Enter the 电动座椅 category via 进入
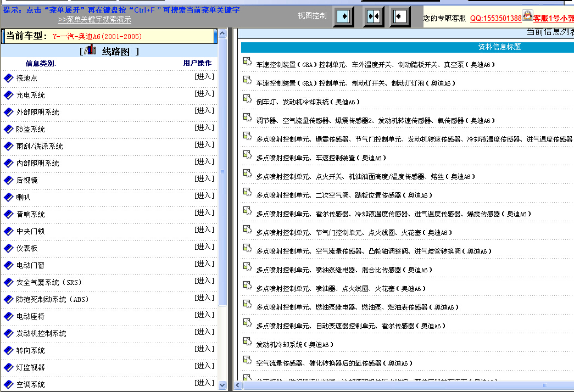Screen dimensions: 574x392 [x=204, y=315]
